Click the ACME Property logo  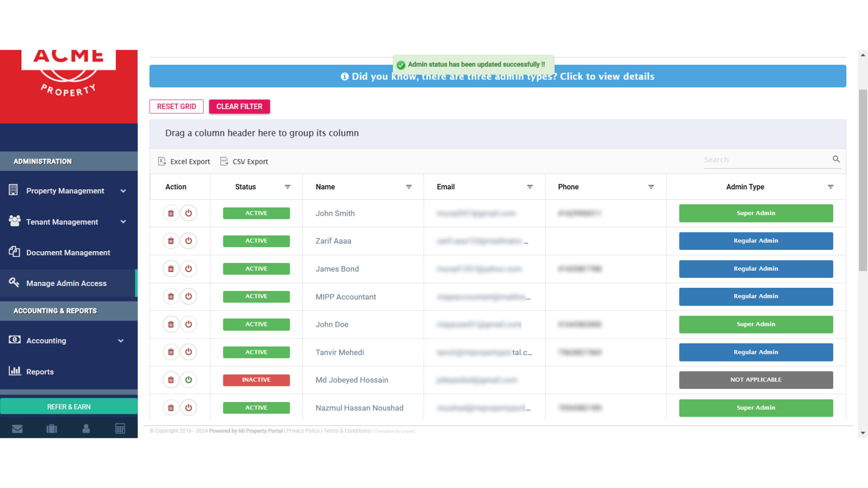click(x=69, y=75)
